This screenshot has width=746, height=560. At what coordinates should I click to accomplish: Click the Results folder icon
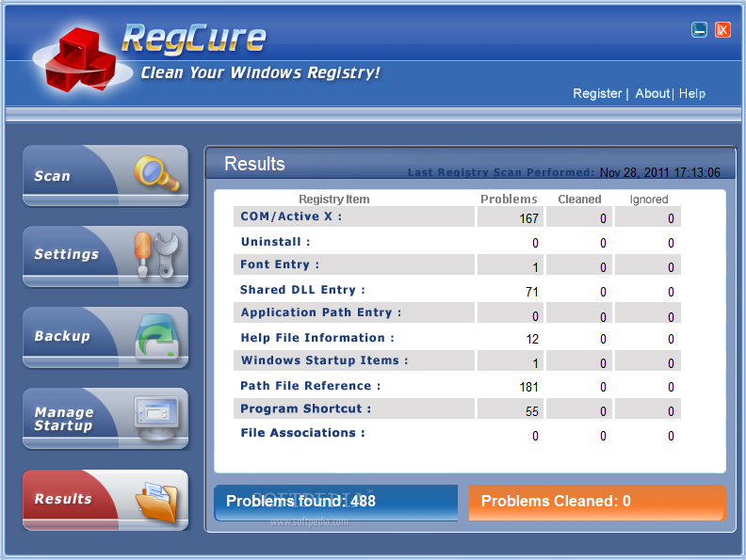[156, 502]
